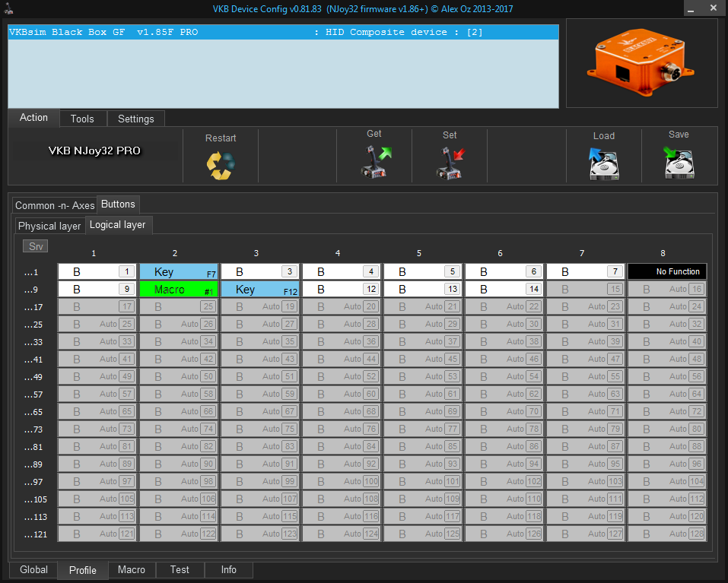The image size is (728, 583).
Task: Click the B Auto 69 cell
Action: pyautogui.click(x=422, y=412)
